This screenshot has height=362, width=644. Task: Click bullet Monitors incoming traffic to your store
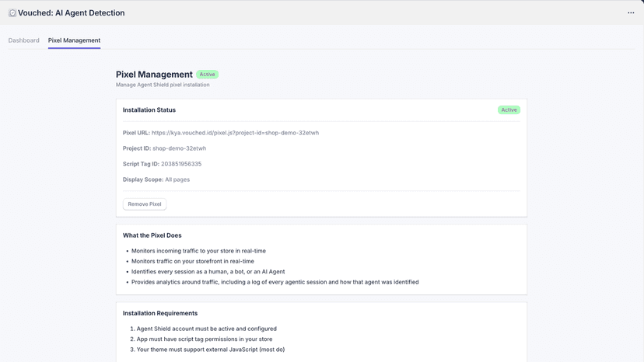coord(198,251)
